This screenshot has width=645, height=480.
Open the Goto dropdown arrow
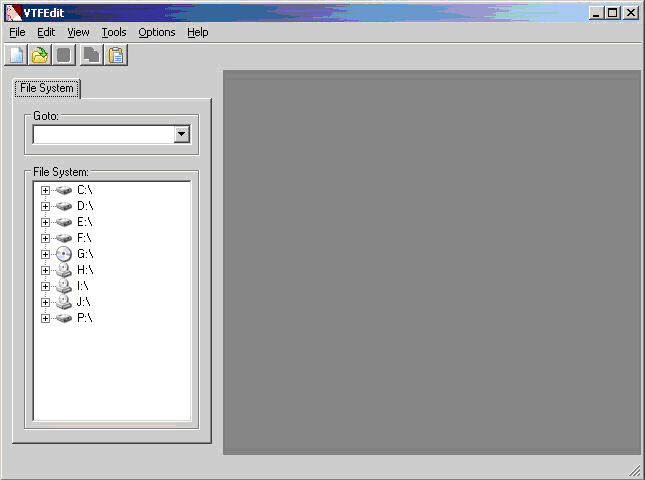[181, 134]
